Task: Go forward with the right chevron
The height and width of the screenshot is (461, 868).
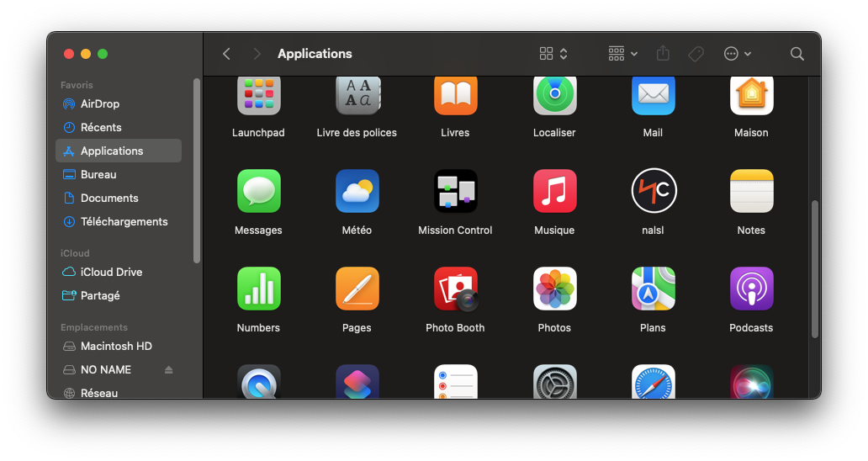Action: 257,54
